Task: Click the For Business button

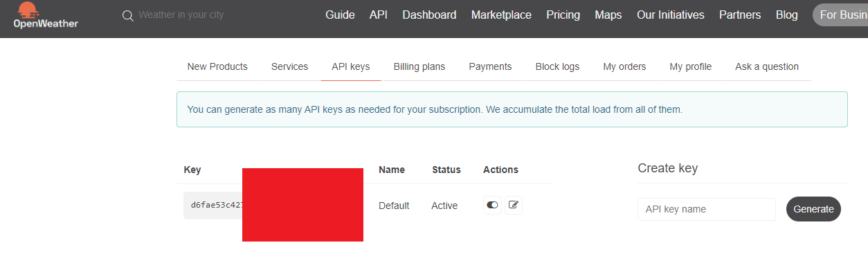Action: (x=840, y=15)
